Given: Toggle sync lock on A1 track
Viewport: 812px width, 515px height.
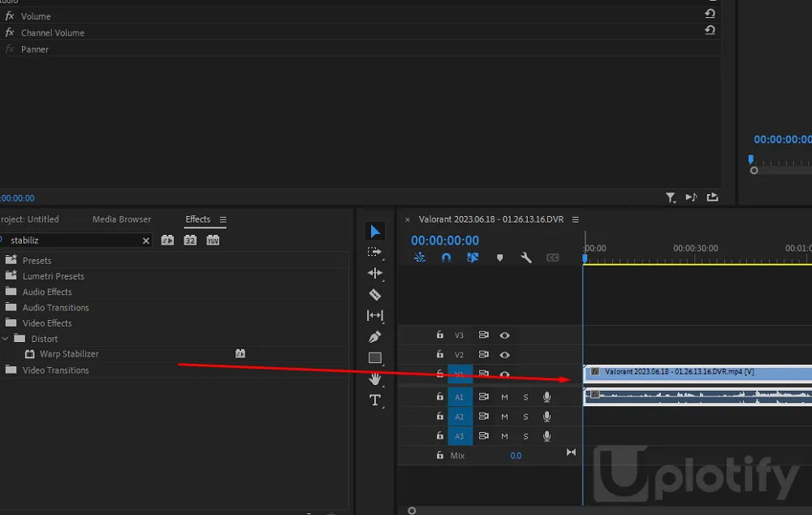Looking at the screenshot, I should click(484, 397).
